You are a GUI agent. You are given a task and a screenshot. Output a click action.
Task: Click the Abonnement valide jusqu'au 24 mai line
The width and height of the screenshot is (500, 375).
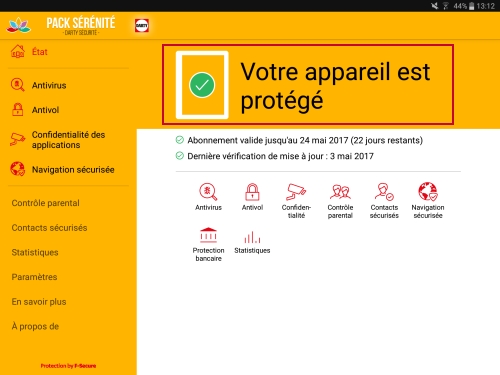(305, 140)
